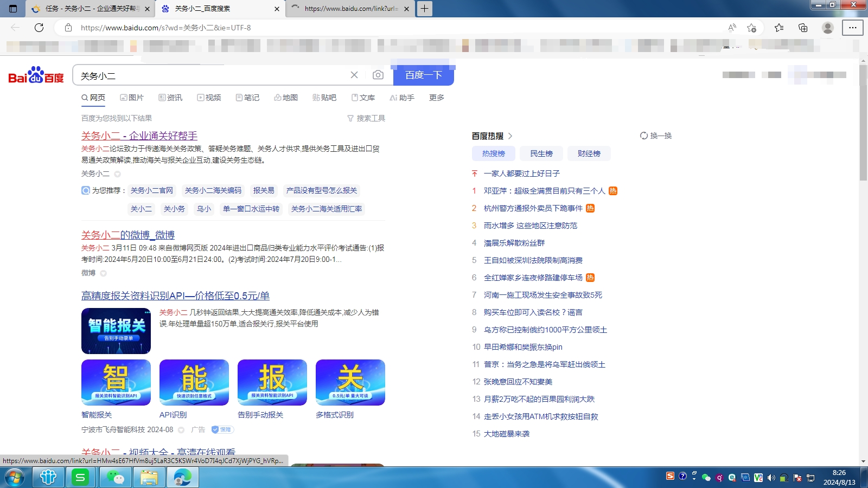Add page to favorites star icon
This screenshot has height=488, width=868.
(751, 28)
